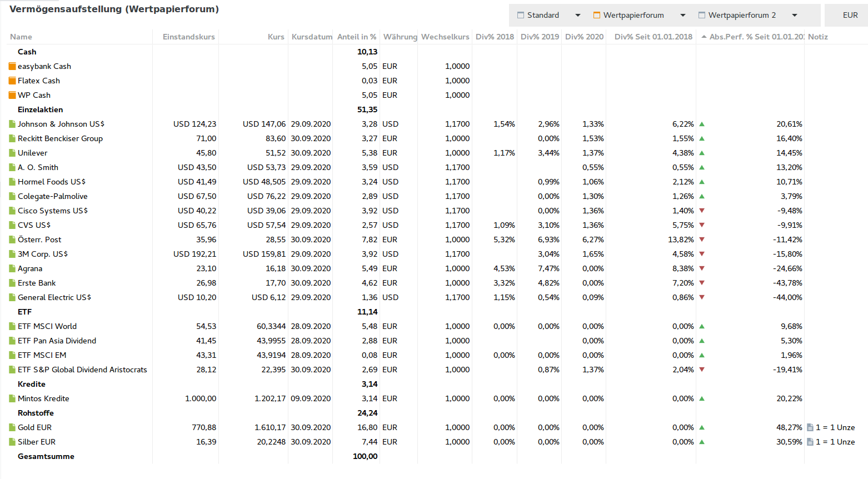Sort by the Einstandskurs column header
This screenshot has height=479, width=868.
189,37
